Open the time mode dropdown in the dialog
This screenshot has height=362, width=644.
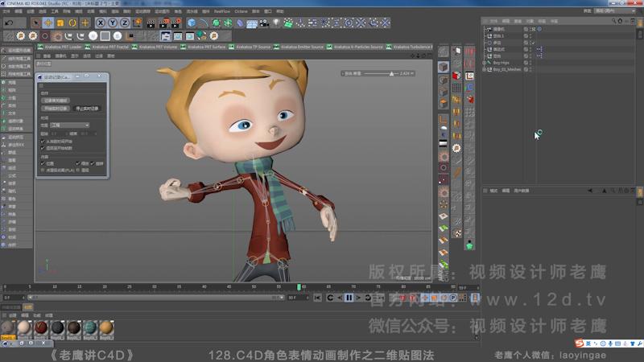point(70,125)
